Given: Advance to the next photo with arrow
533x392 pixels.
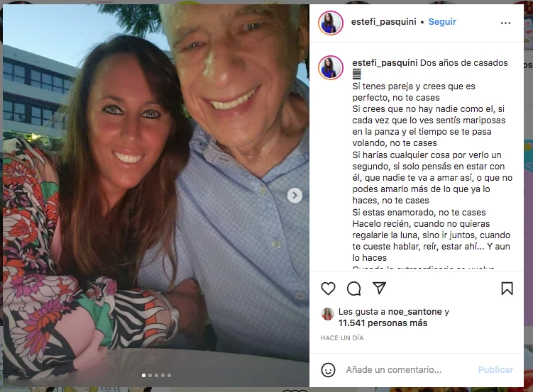Looking at the screenshot, I should 295,196.
